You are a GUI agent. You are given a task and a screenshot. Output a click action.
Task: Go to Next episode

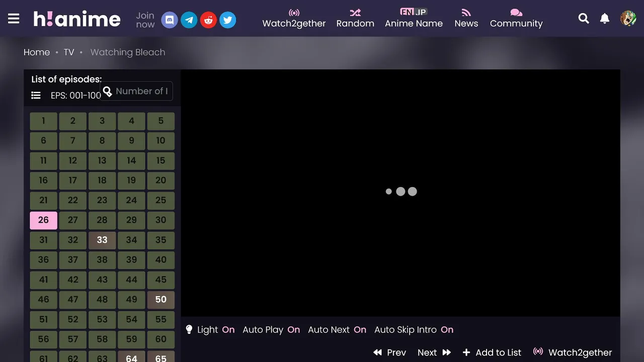[434, 352]
